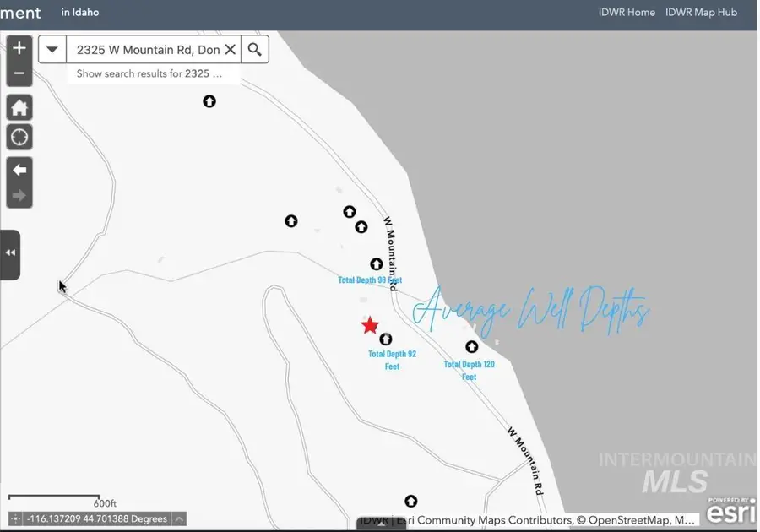This screenshot has height=532, width=760.
Task: Select well marker labeled Total Depth 120 Feet
Action: pos(472,347)
